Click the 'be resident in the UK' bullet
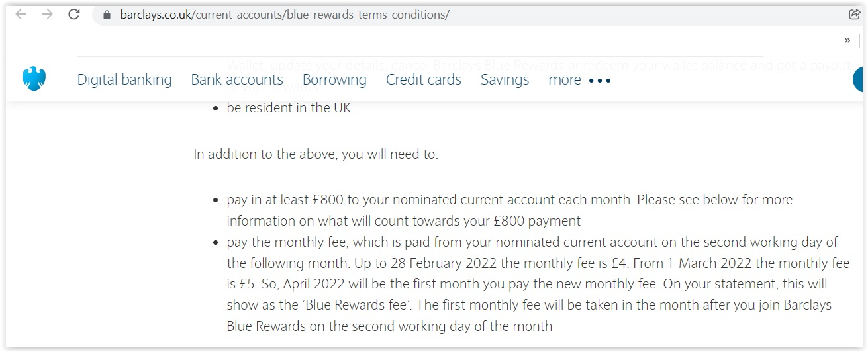 pyautogui.click(x=290, y=109)
